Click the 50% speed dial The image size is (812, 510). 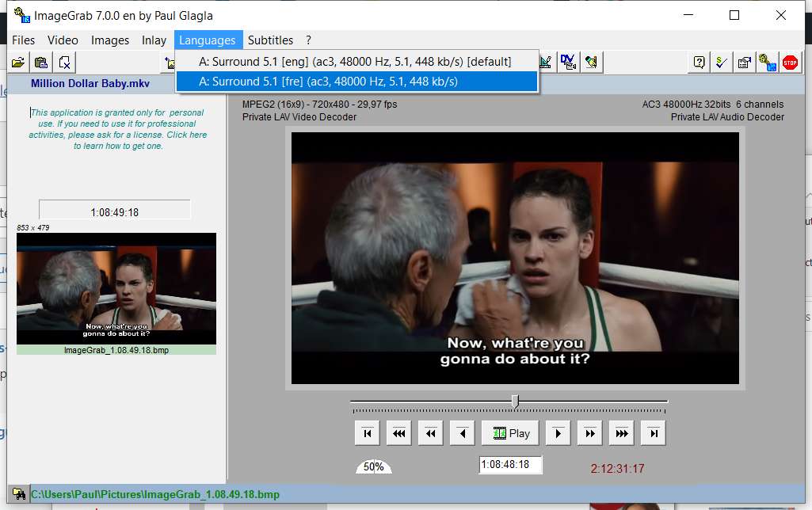pos(373,466)
